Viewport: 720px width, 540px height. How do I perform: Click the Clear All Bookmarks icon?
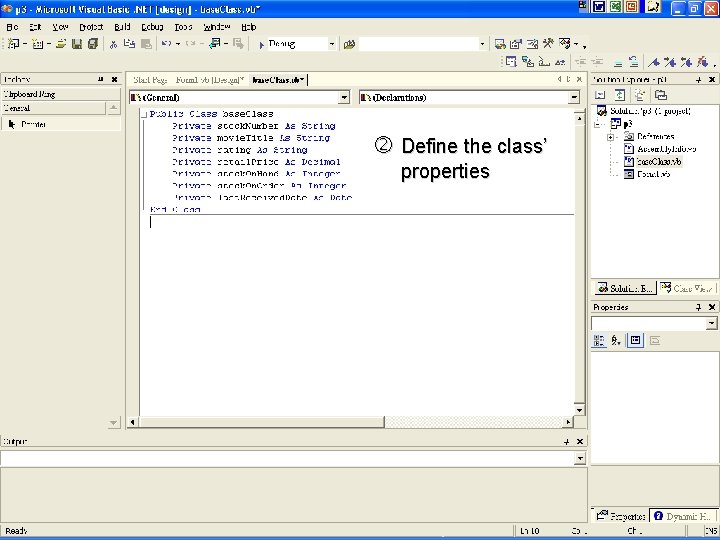(702, 62)
